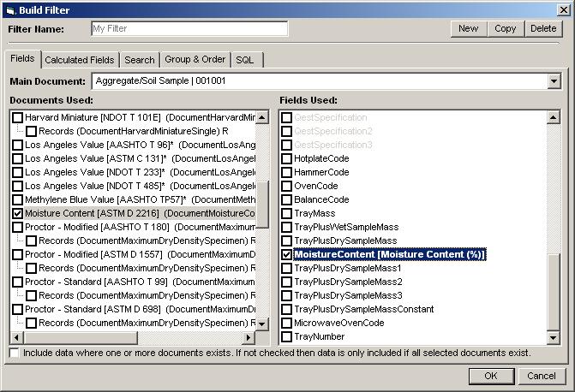Click the Build Filter title bar icon

[x=9, y=9]
